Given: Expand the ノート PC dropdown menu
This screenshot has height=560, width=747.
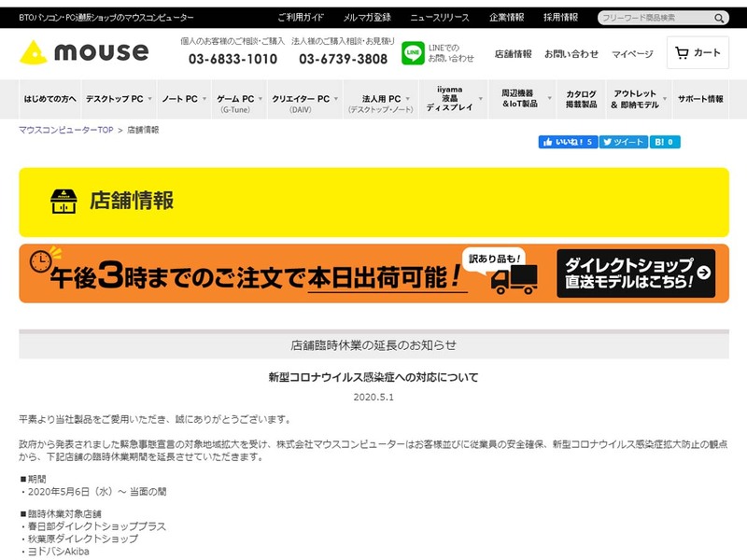Looking at the screenshot, I should click(183, 99).
